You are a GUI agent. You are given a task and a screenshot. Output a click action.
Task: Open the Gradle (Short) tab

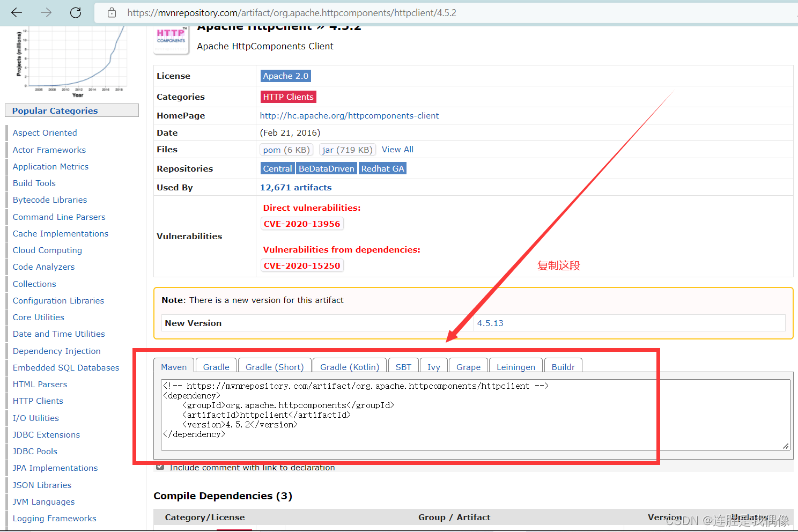pos(275,367)
